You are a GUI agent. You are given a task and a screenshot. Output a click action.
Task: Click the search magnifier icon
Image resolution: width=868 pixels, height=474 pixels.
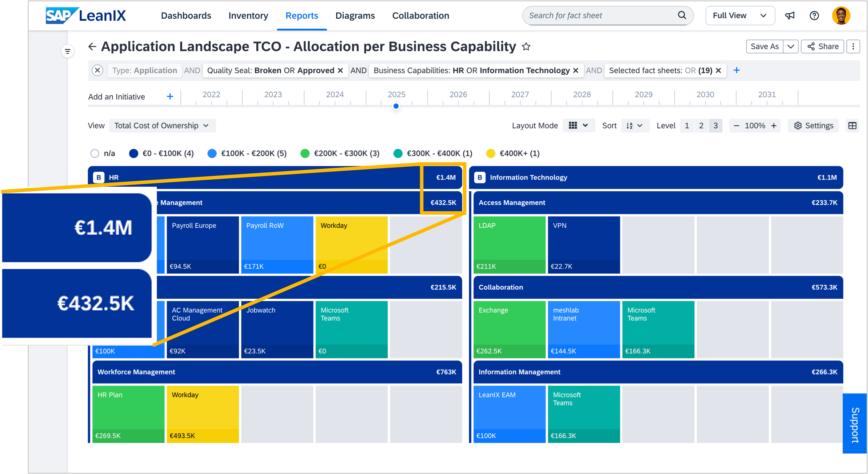[x=682, y=15]
